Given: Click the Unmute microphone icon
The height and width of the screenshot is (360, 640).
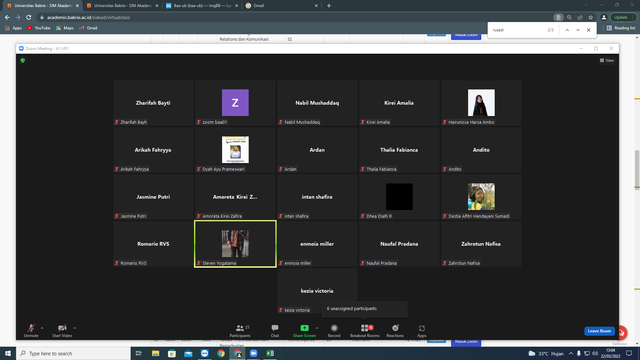Looking at the screenshot, I should click(31, 328).
